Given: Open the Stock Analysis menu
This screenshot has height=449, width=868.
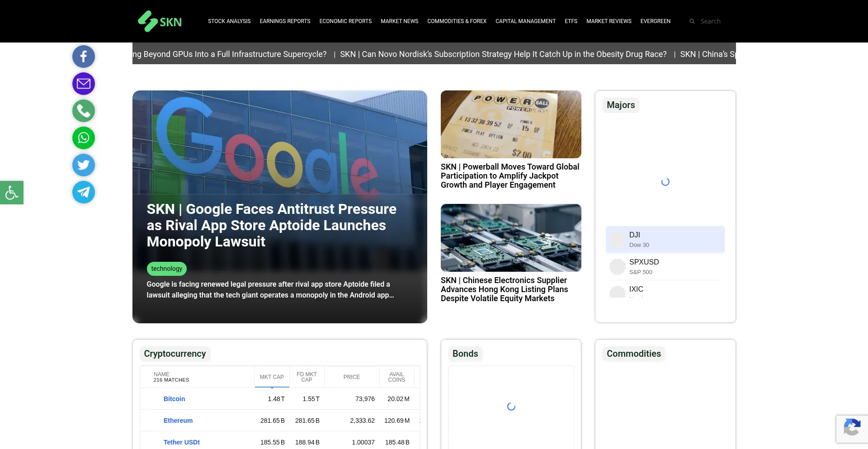Looking at the screenshot, I should [229, 21].
